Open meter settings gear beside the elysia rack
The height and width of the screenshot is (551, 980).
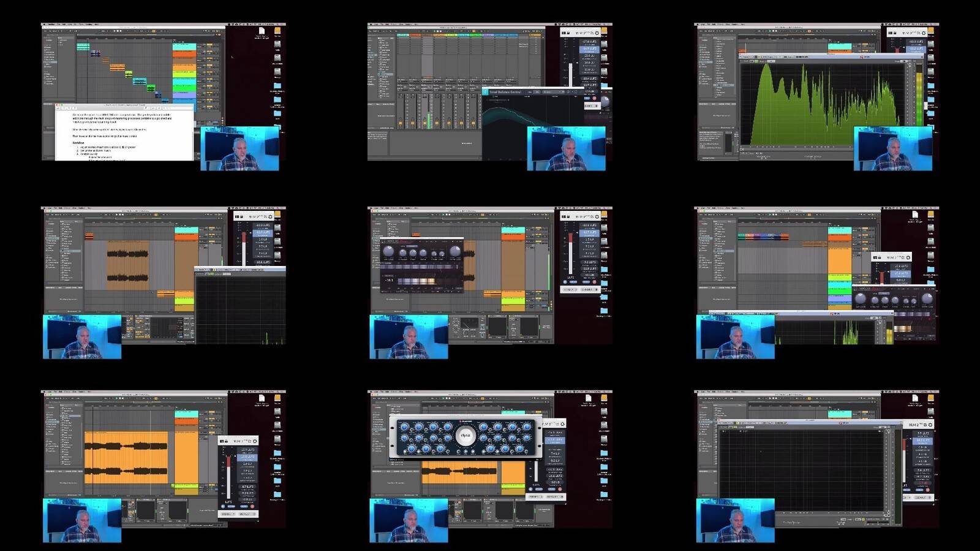(563, 424)
